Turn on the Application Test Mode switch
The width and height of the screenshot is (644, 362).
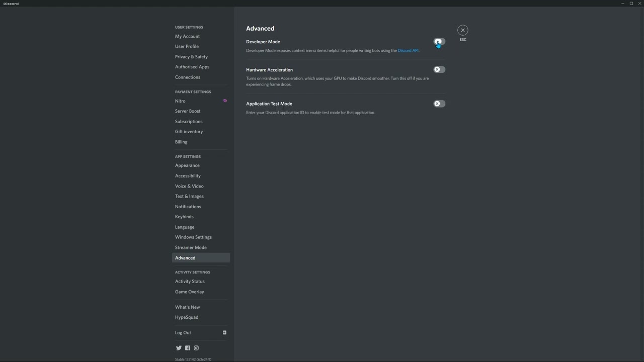439,104
